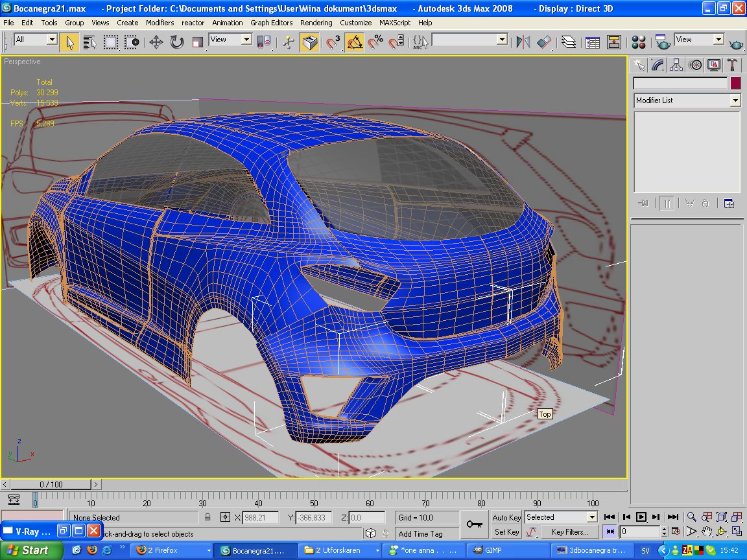Click the Key Filters... button
This screenshot has height=560, width=747.
tap(570, 532)
